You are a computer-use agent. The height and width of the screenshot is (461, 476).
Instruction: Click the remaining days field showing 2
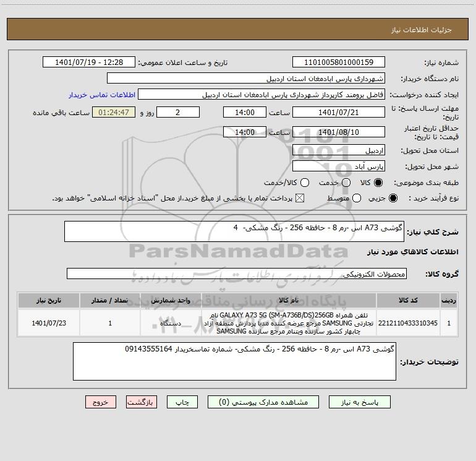coord(178,112)
